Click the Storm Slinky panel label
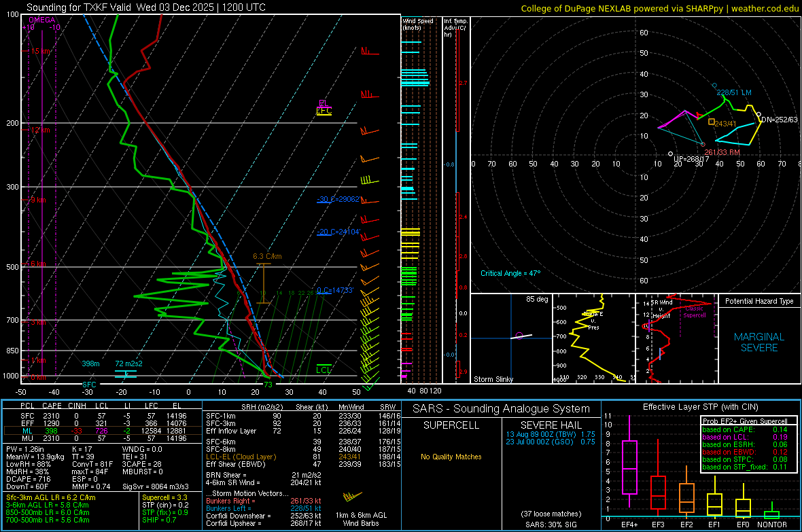 pyautogui.click(x=493, y=379)
